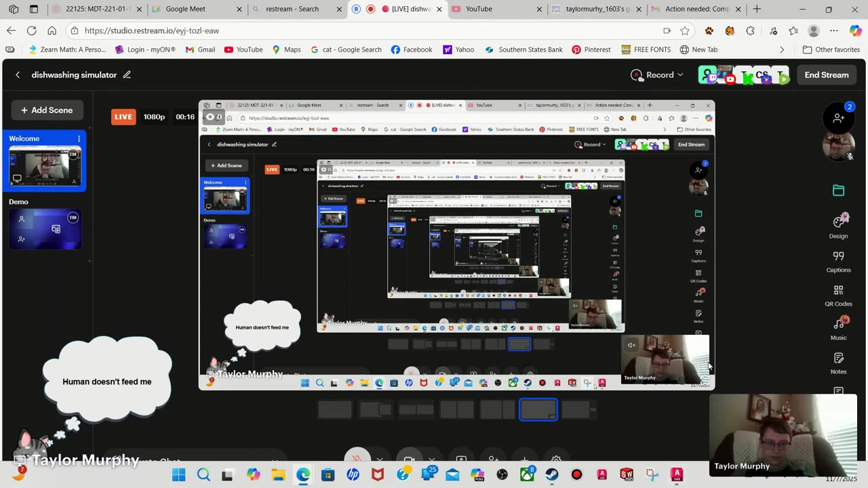Click the End Stream button
This screenshot has height=488, width=868.
pyautogui.click(x=826, y=75)
